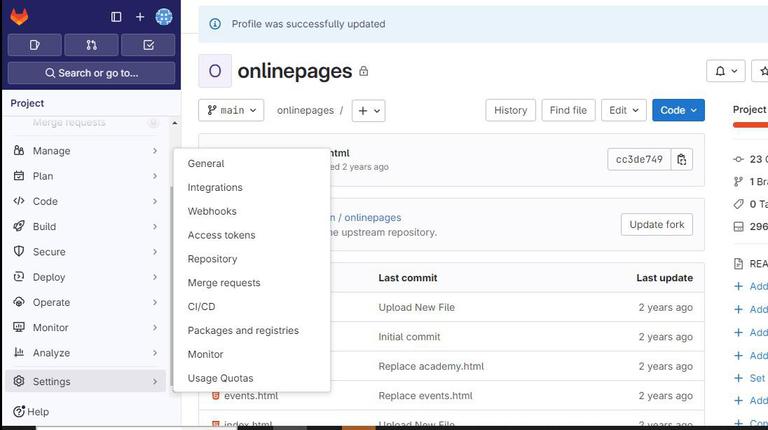The height and width of the screenshot is (430, 768).
Task: Open the main branch dropdown
Action: tap(231, 110)
